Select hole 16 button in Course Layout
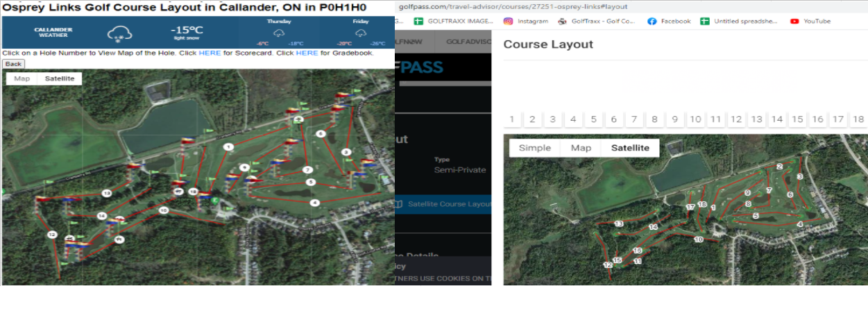 tap(818, 119)
